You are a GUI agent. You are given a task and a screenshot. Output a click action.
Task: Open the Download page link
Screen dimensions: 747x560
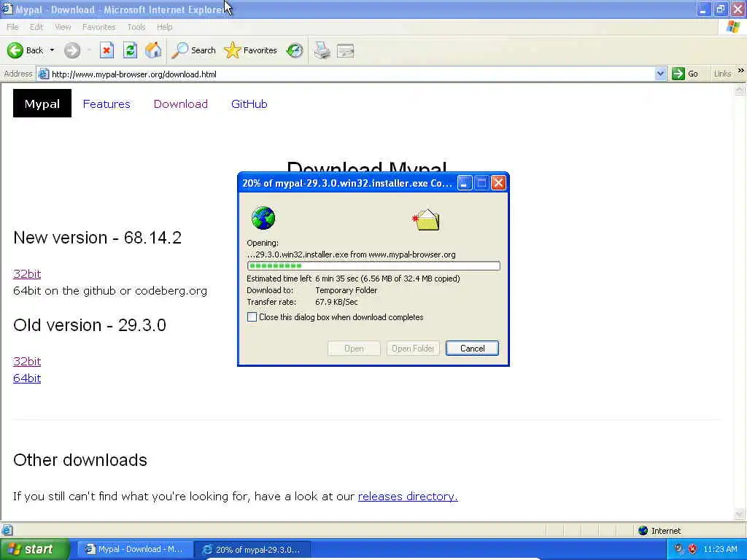(181, 104)
